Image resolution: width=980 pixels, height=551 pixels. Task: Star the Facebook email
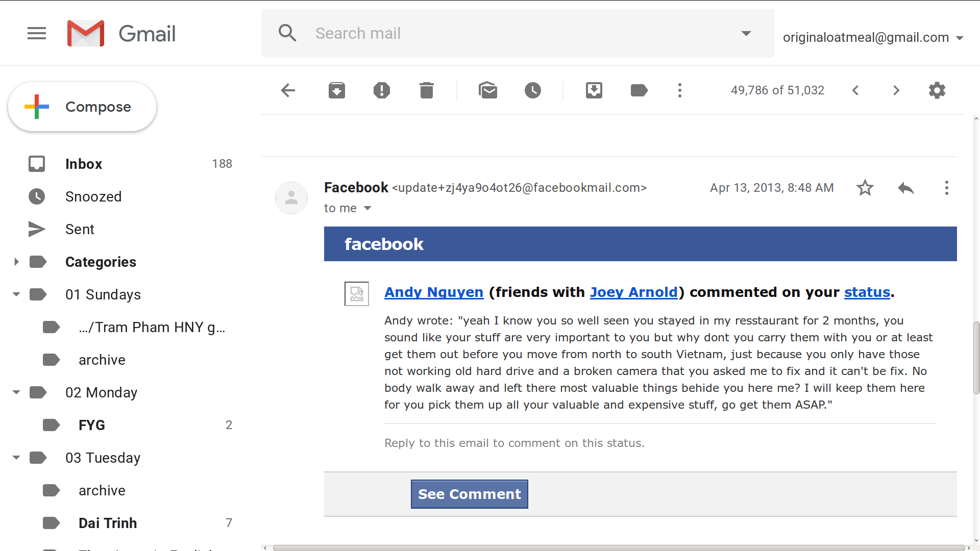pos(865,188)
